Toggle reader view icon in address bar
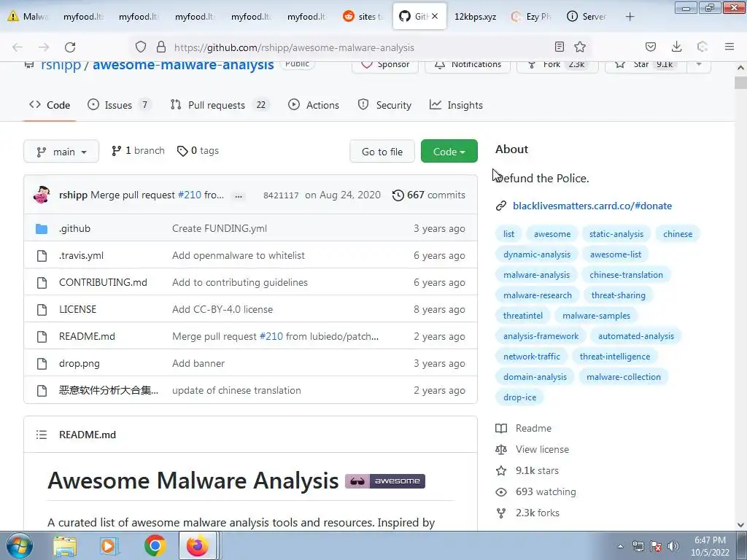Screen dimensions: 747x560 click(560, 47)
